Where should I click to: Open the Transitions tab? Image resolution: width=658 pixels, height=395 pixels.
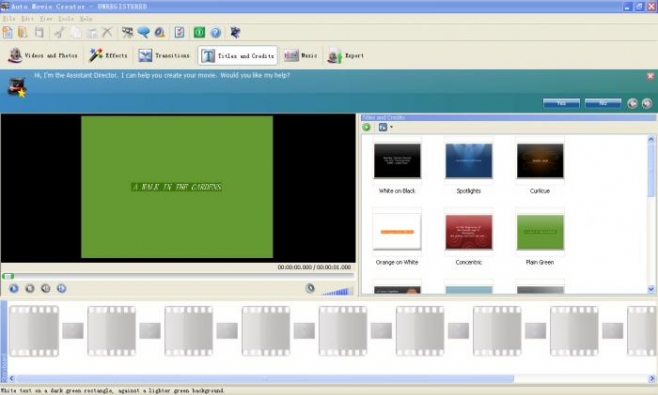click(164, 55)
